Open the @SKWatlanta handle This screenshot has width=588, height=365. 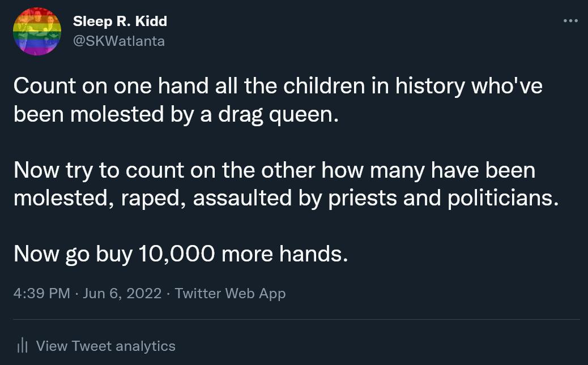[119, 41]
